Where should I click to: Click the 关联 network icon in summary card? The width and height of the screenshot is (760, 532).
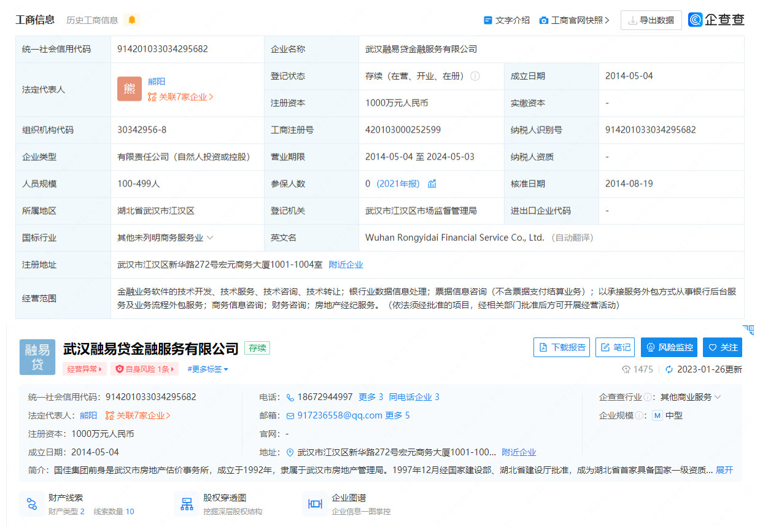tap(110, 415)
